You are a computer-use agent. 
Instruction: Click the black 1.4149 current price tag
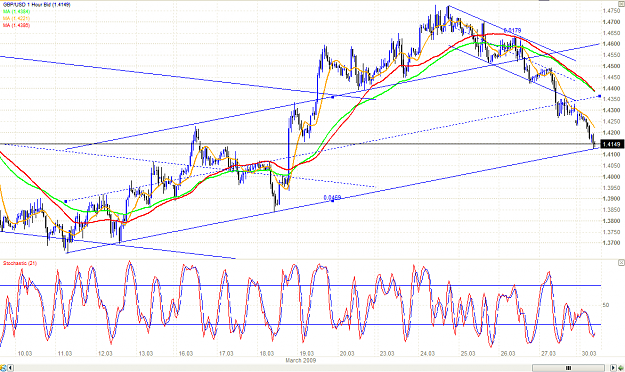click(x=612, y=144)
